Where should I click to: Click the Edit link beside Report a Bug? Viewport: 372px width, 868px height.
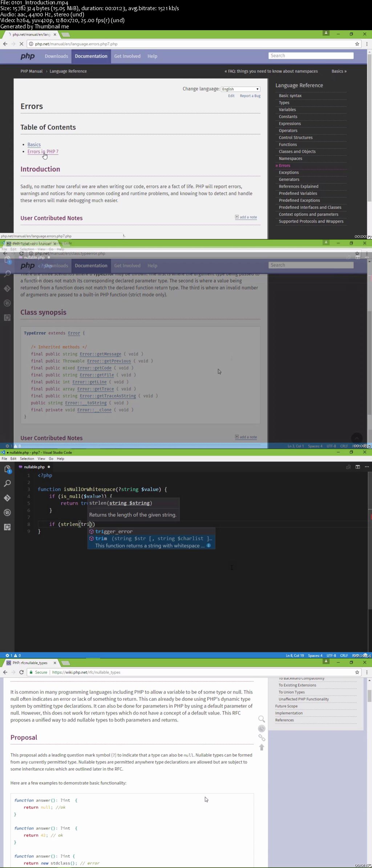(x=231, y=96)
